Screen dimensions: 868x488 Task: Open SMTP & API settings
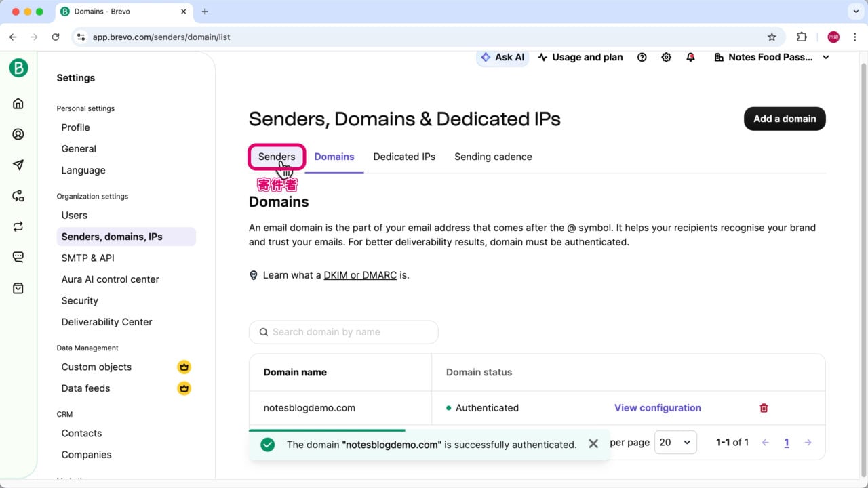click(x=88, y=258)
